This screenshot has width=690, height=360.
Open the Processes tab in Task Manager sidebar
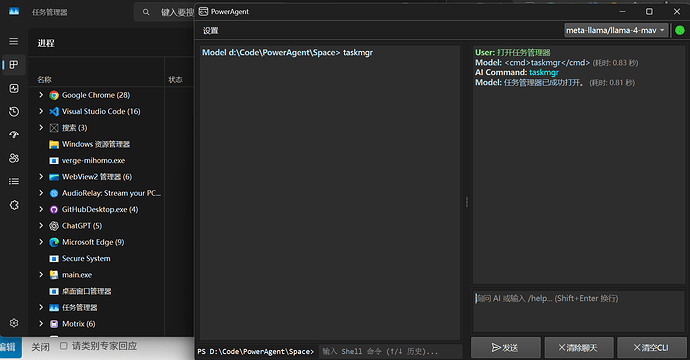tap(14, 65)
